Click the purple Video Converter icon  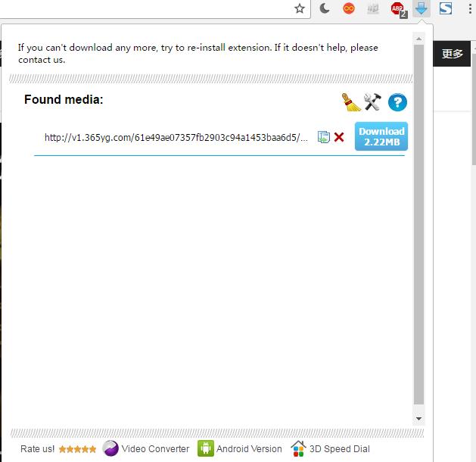click(x=110, y=448)
